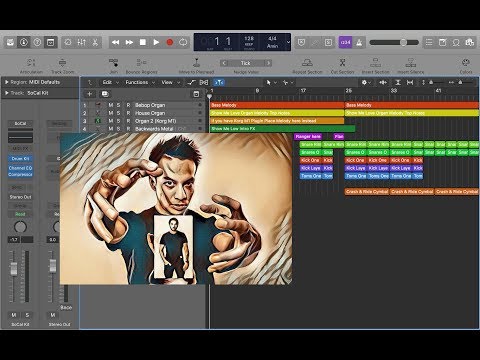This screenshot has height=360, width=480.
Task: Click the Insert Section toolbar icon
Action: click(375, 62)
